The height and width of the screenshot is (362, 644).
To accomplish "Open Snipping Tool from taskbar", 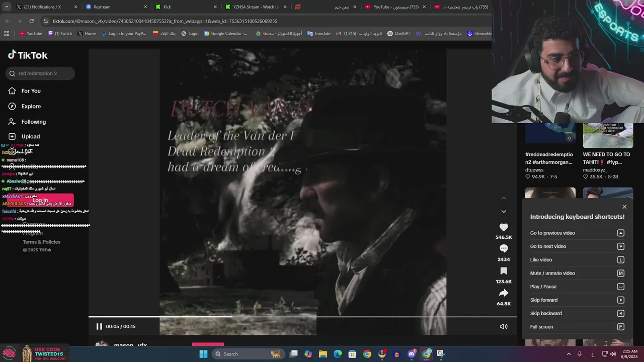I will pyautogui.click(x=441, y=354).
